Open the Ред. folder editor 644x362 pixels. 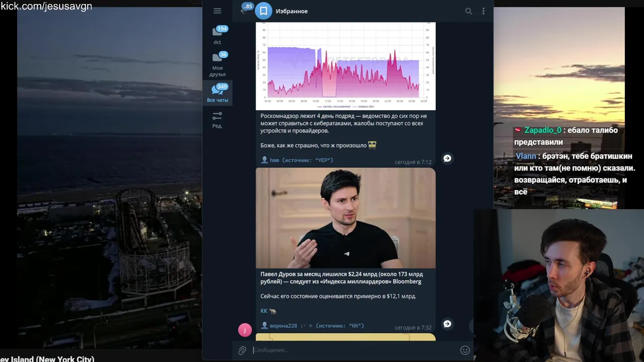click(217, 120)
